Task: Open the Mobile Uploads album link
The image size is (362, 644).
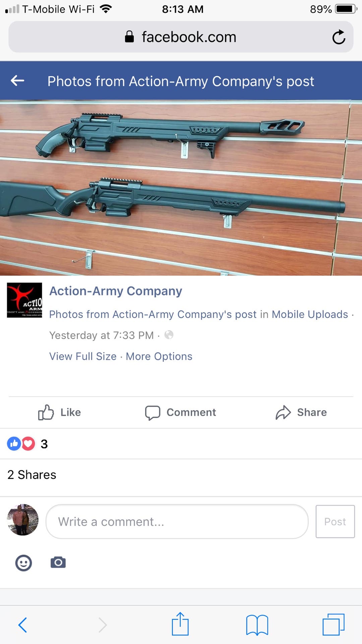Action: 310,314
